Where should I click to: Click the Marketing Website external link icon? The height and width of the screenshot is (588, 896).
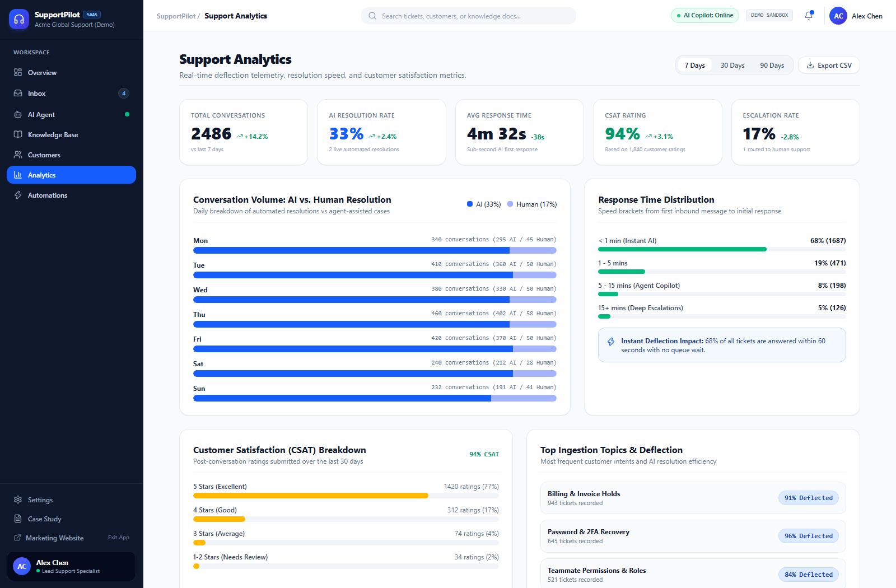click(17, 538)
